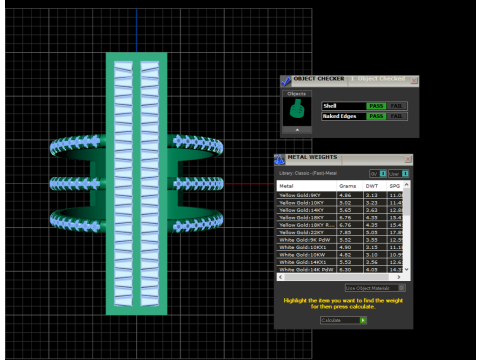Select the Yellow Gold 18KY row
The width and height of the screenshot is (480, 360).
point(340,218)
